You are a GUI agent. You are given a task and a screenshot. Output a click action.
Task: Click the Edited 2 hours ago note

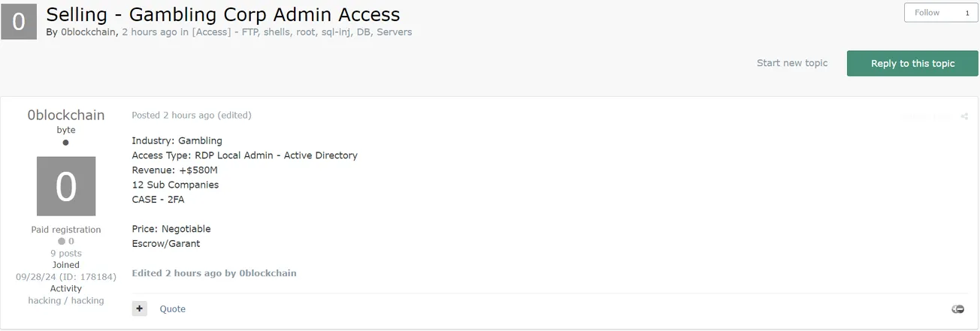214,273
